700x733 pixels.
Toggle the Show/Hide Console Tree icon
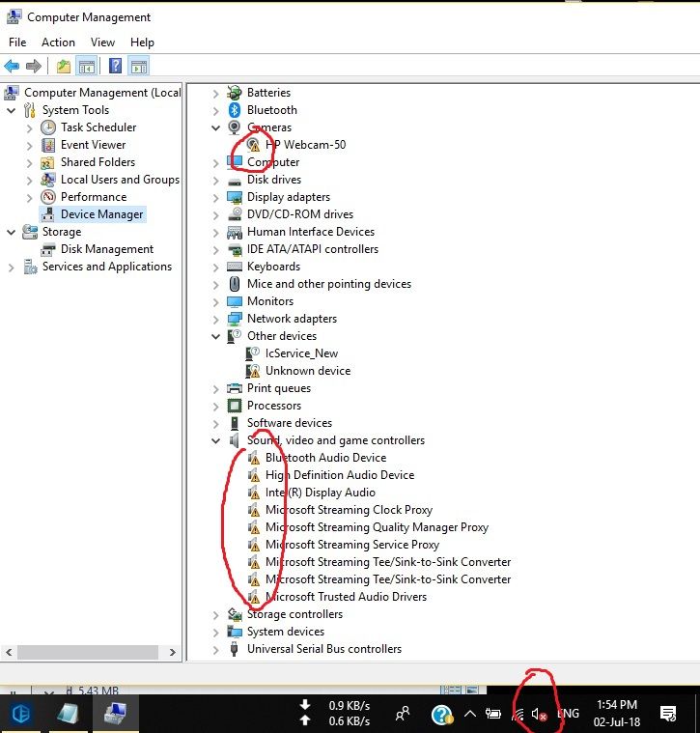[87, 66]
